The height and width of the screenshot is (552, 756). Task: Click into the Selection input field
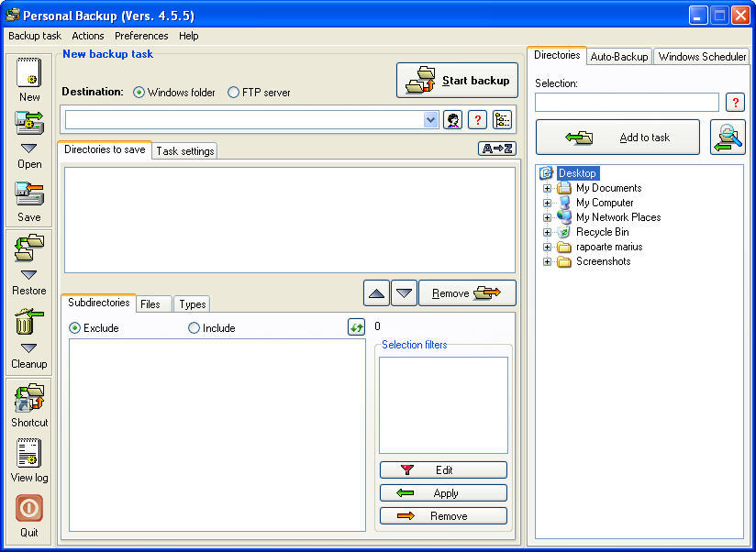click(627, 102)
